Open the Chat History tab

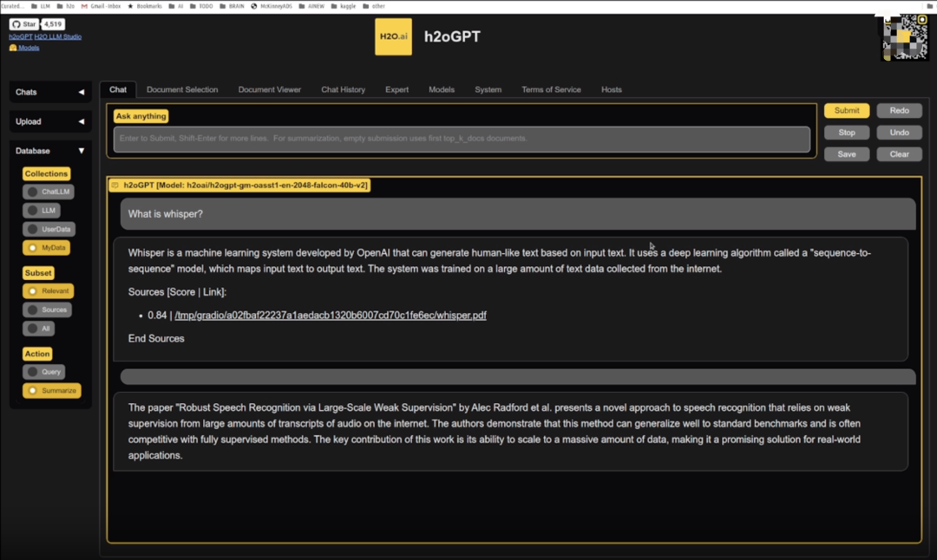point(343,89)
